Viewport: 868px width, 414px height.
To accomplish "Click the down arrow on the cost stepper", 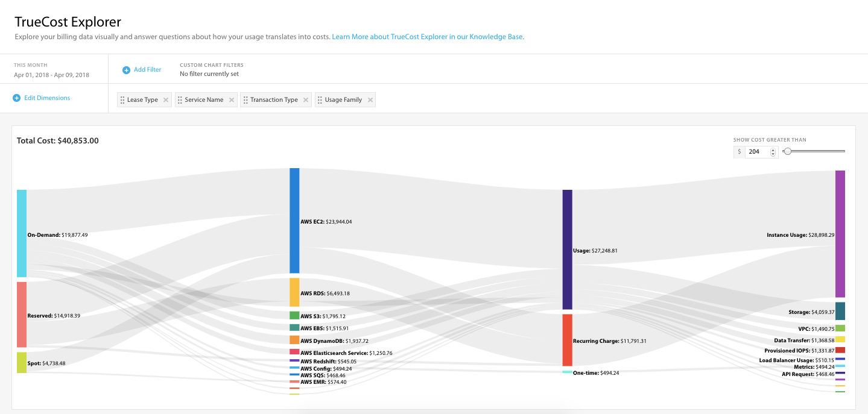I will [x=773, y=154].
